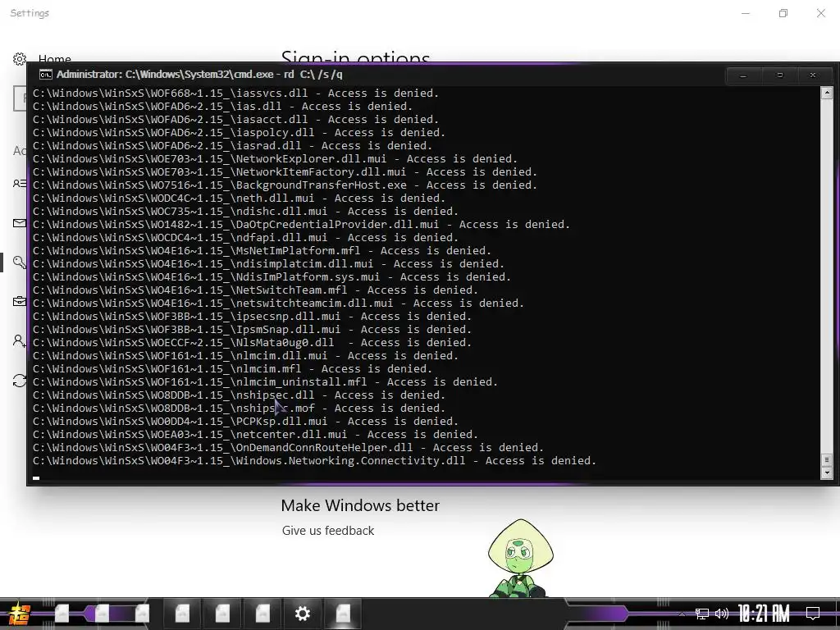Open Access work or school briefcase icon
Image resolution: width=840 pixels, height=630 pixels.
[20, 301]
